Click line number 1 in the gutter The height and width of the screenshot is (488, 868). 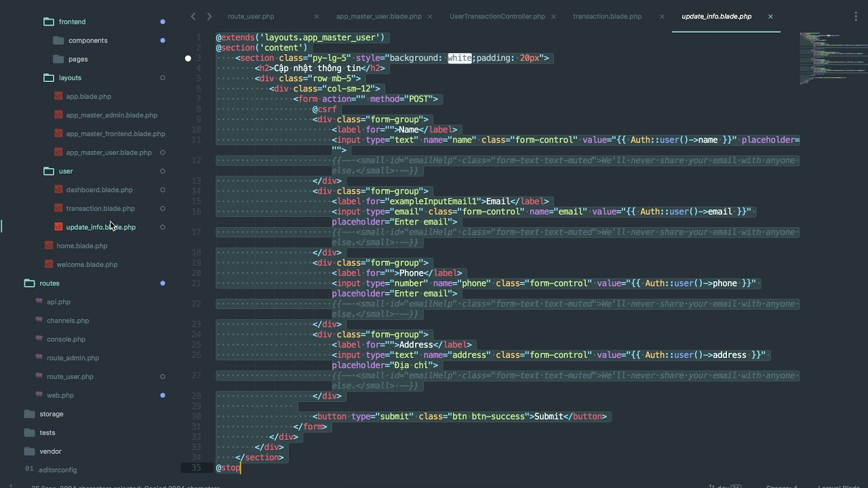point(199,37)
